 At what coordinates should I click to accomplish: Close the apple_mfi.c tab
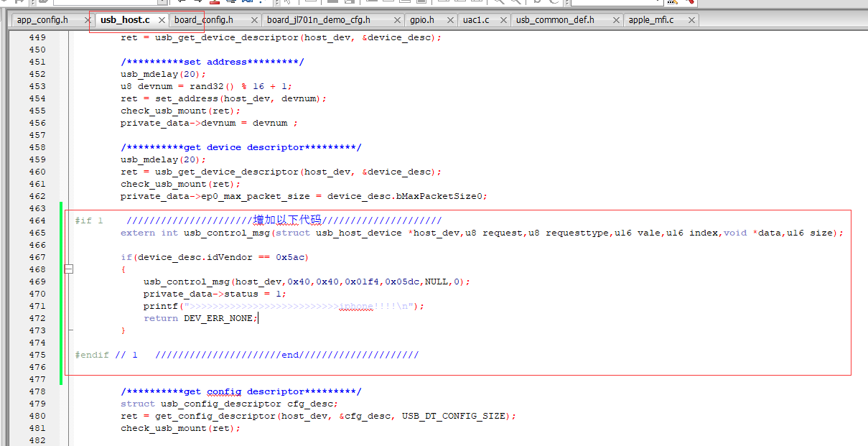691,20
